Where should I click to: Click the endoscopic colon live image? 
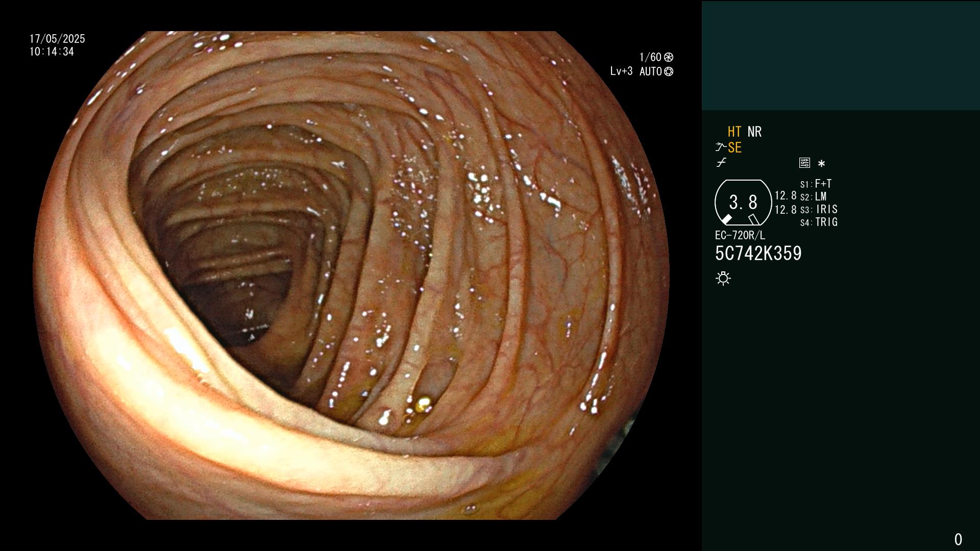tap(351, 275)
